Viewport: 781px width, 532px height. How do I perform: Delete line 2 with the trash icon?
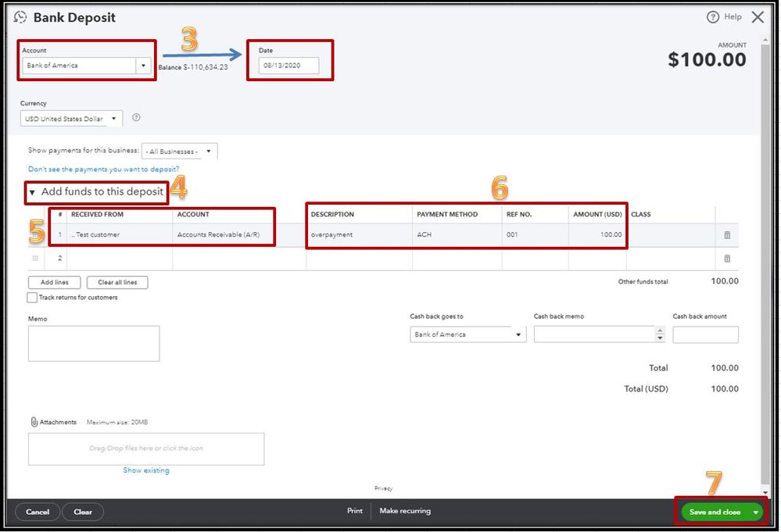coord(727,259)
